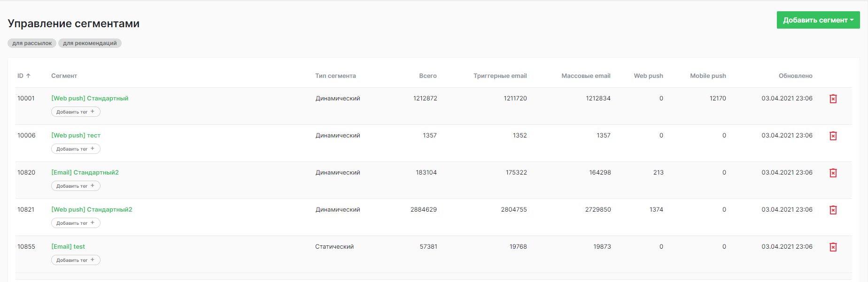Open the [Web push] Стандартный2 segment link
Viewport: 868px width, 282px height.
click(x=92, y=209)
